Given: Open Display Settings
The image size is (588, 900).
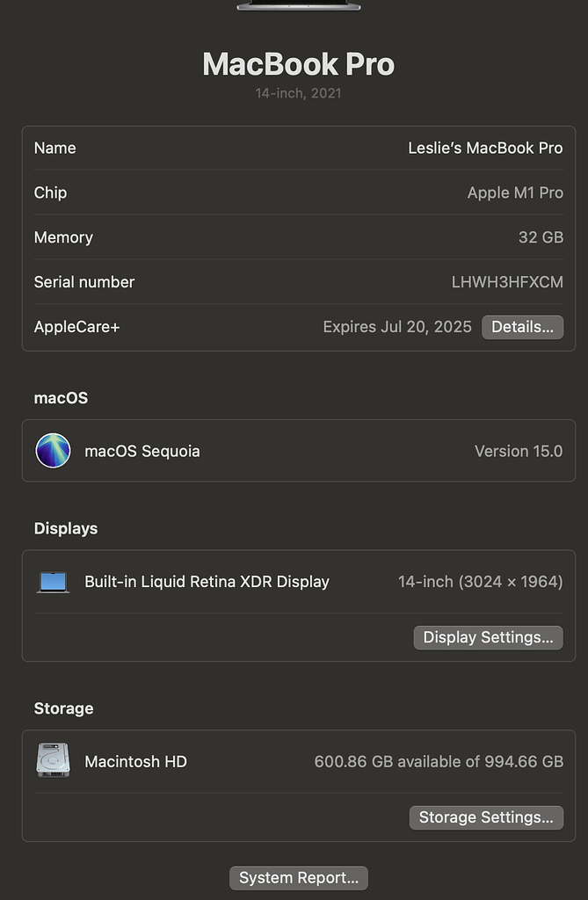Looking at the screenshot, I should click(488, 637).
